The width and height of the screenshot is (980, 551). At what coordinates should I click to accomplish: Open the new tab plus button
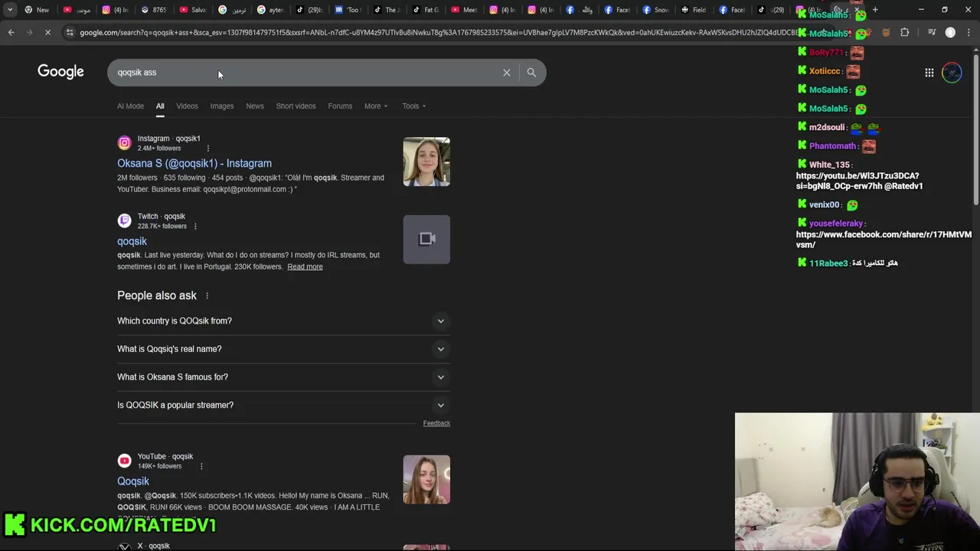pyautogui.click(x=875, y=10)
